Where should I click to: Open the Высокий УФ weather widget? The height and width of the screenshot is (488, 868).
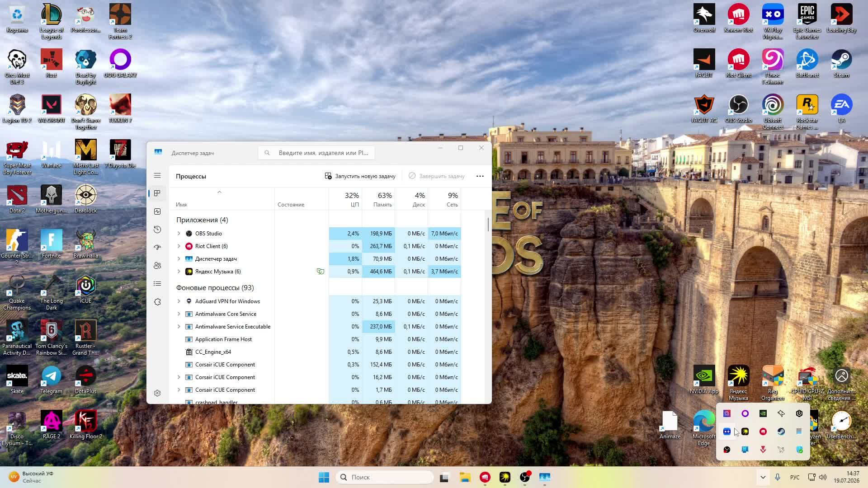click(x=31, y=477)
